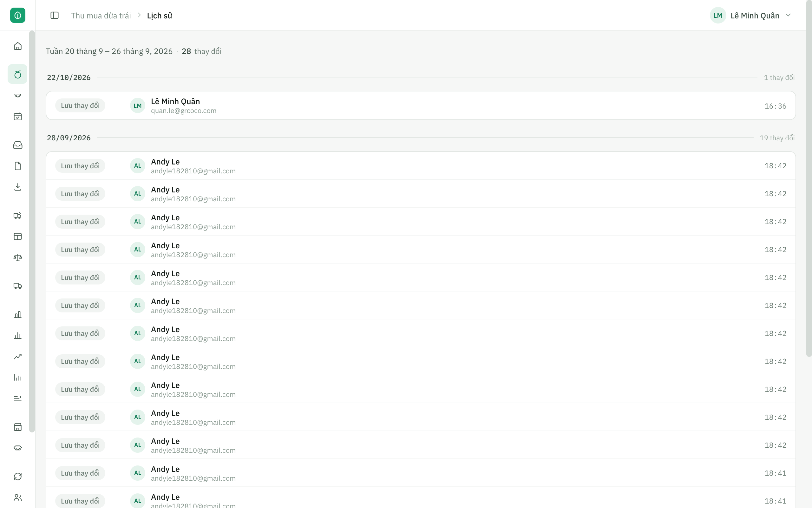Viewport: 812px width, 508px height.
Task: Click the LM avatar in top bar
Action: point(718,16)
